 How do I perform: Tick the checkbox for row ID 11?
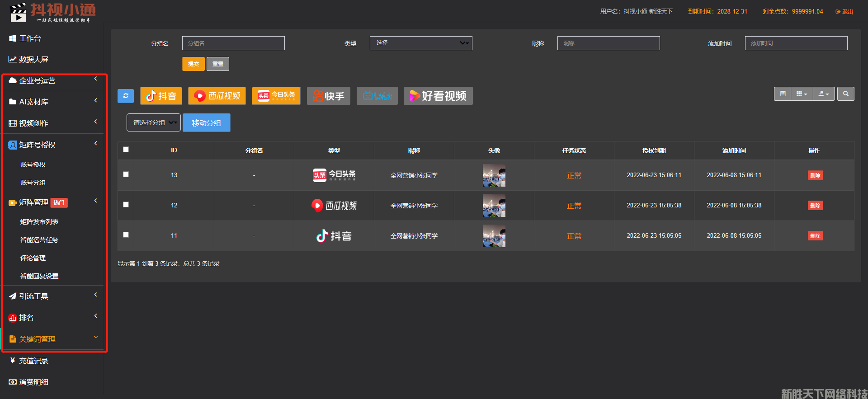point(126,235)
